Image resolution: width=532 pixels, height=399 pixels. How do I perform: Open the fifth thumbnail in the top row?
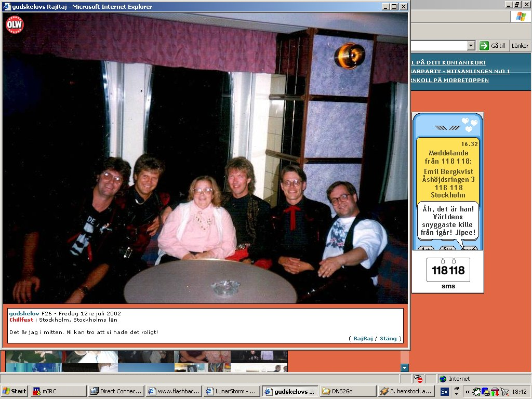[x=259, y=356]
